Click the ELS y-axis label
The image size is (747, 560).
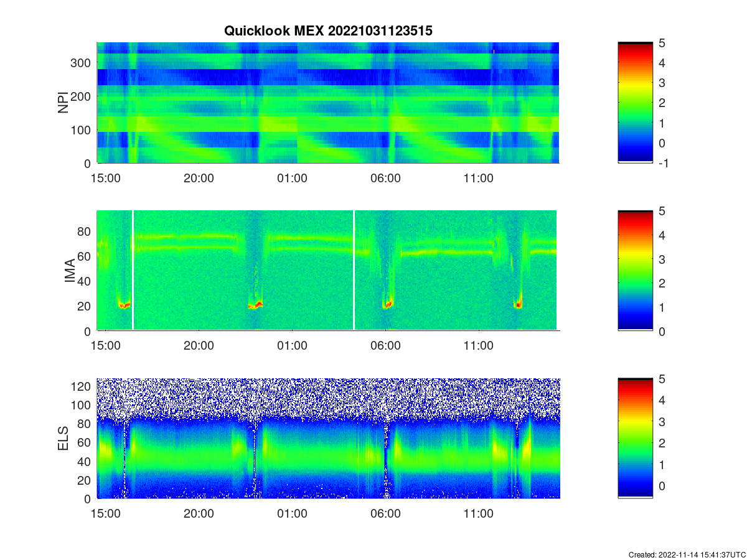coord(63,439)
